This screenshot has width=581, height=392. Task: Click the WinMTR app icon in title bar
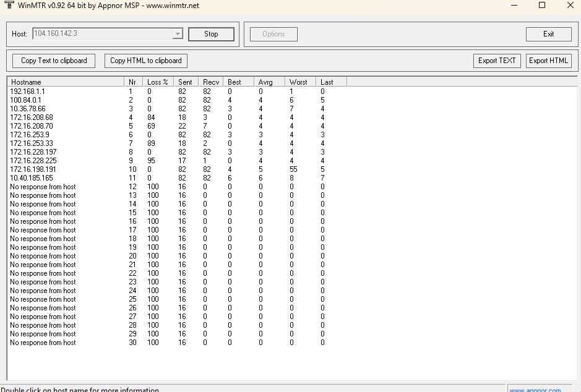click(x=9, y=5)
